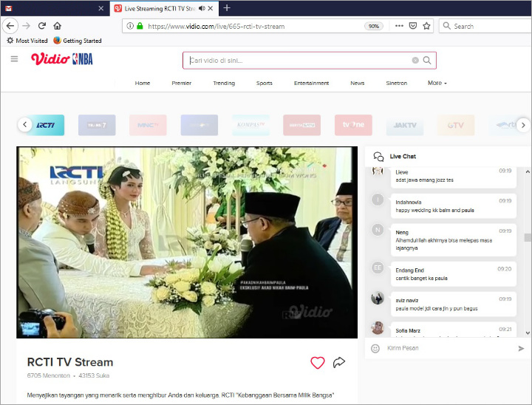Click Sofia Marz's avatar in chat
Image resolution: width=532 pixels, height=405 pixels.
(x=378, y=328)
